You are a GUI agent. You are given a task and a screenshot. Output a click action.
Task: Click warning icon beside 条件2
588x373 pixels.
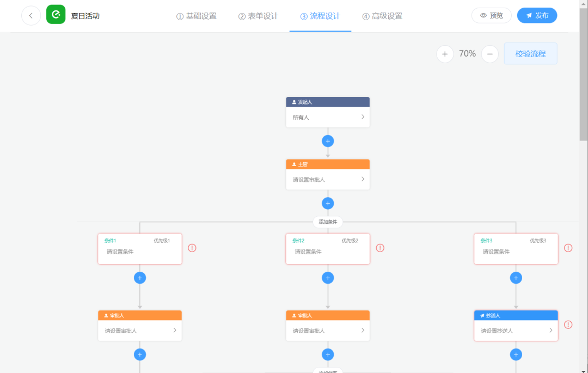click(380, 248)
